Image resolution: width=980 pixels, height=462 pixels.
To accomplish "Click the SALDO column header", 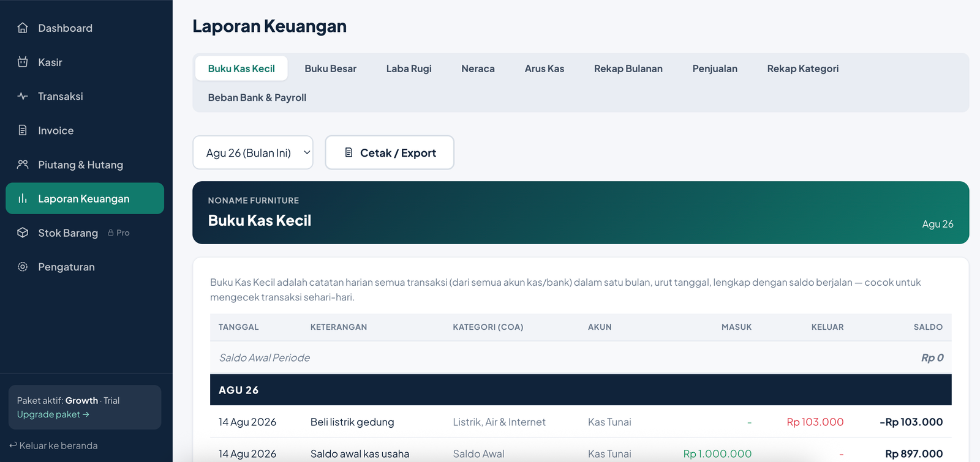I will pos(928,327).
